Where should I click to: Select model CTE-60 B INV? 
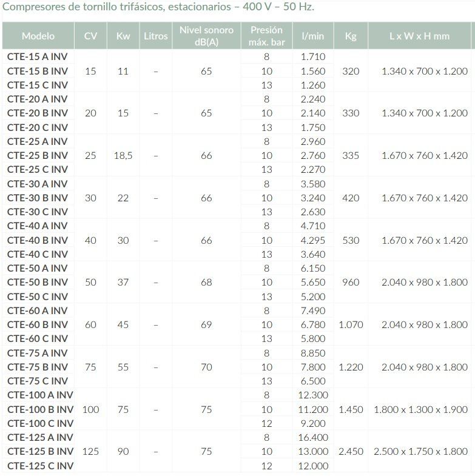click(38, 324)
